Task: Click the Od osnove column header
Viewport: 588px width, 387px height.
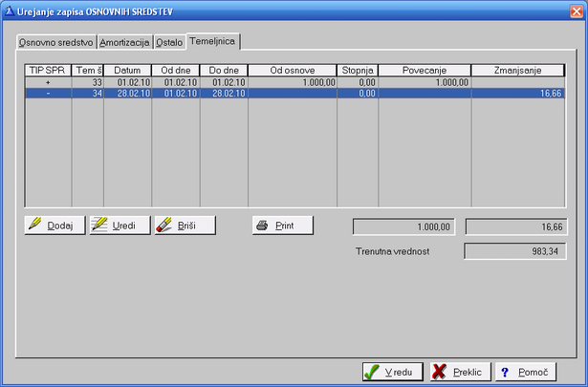Action: [293, 71]
